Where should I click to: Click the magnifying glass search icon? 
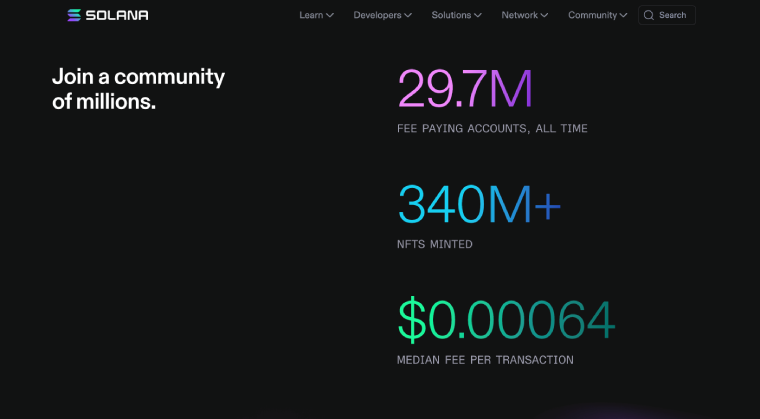pyautogui.click(x=649, y=16)
